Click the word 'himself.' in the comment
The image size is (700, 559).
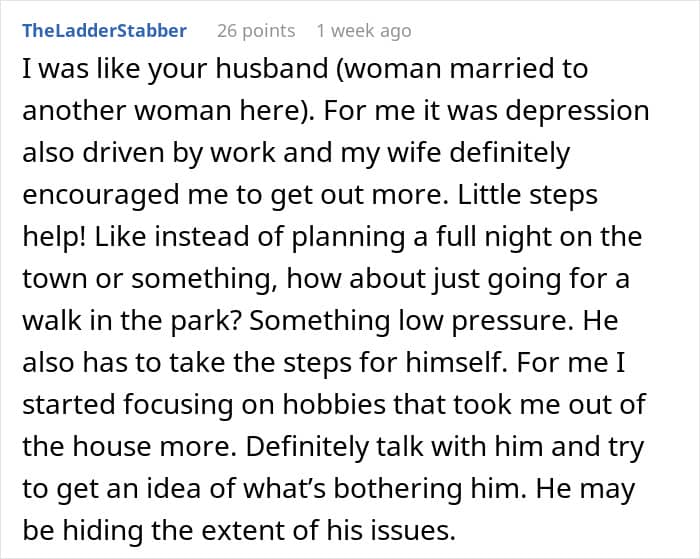(x=456, y=362)
